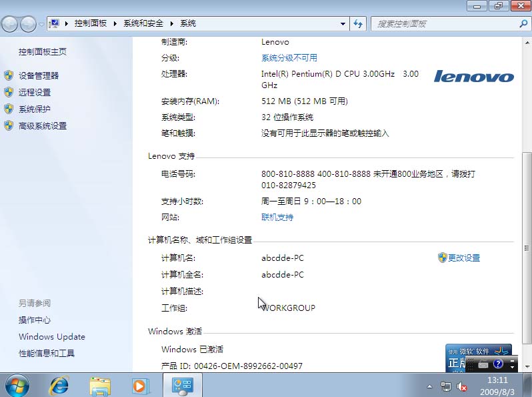This screenshot has width=532, height=397.
Task: Click the 搜索控制面板 search field
Action: click(445, 24)
